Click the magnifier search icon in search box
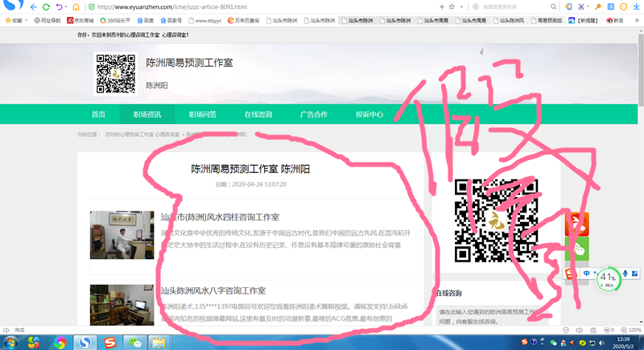 [553, 7]
